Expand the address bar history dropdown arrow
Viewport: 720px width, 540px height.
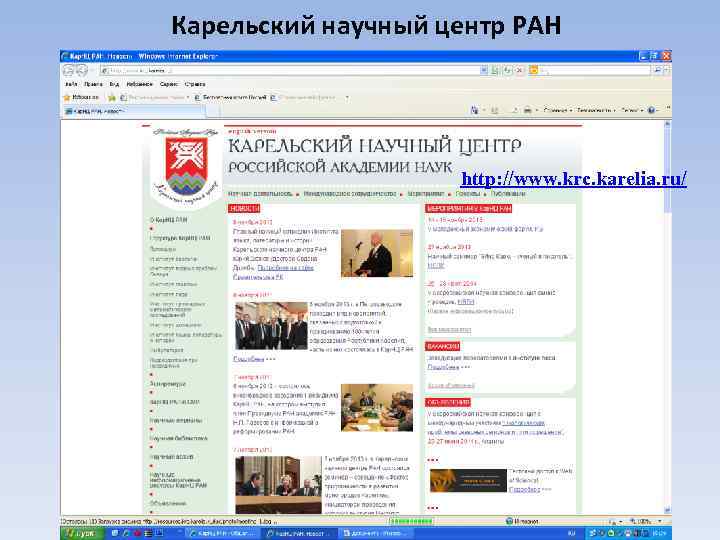pyautogui.click(x=484, y=70)
